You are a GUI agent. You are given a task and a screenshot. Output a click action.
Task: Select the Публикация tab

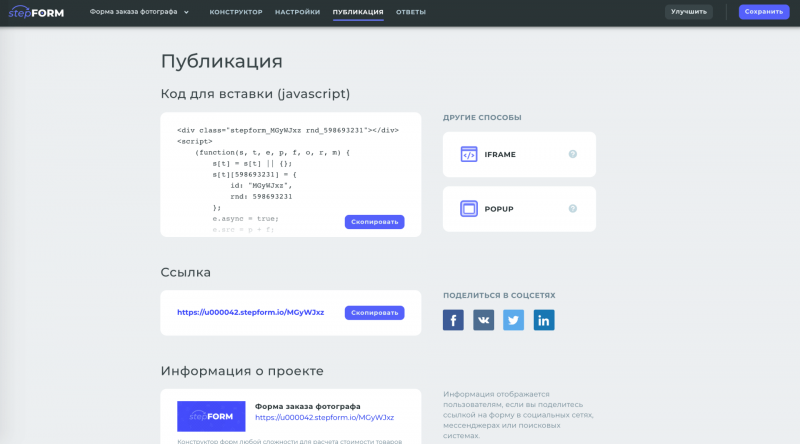pos(358,12)
